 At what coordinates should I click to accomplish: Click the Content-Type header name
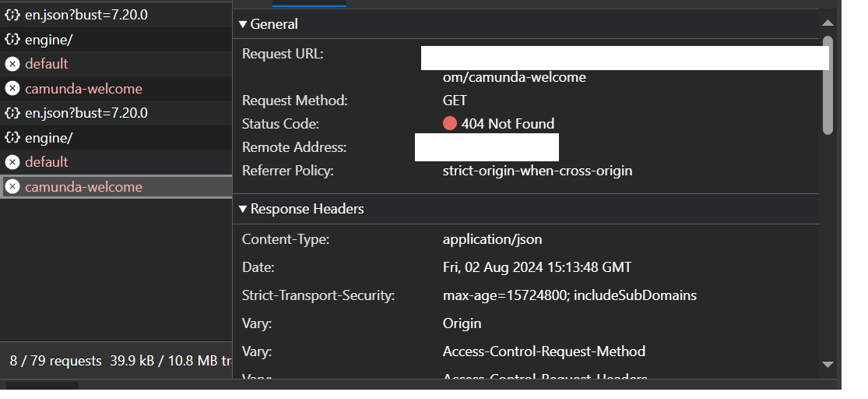(x=286, y=239)
